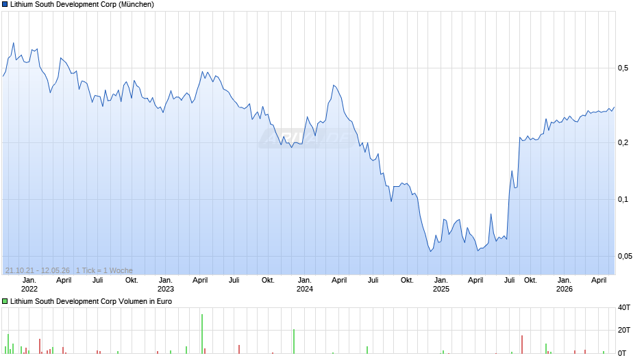This screenshot has width=644, height=360.
Task: Click the date range text '21.10.21 - 12.05.26'
Action: tap(38, 270)
